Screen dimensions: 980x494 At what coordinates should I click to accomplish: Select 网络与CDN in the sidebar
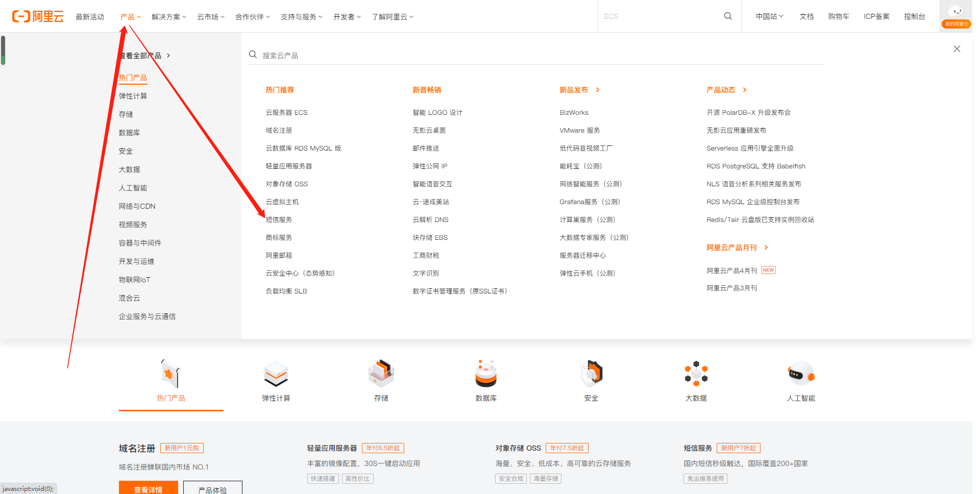pyautogui.click(x=137, y=206)
